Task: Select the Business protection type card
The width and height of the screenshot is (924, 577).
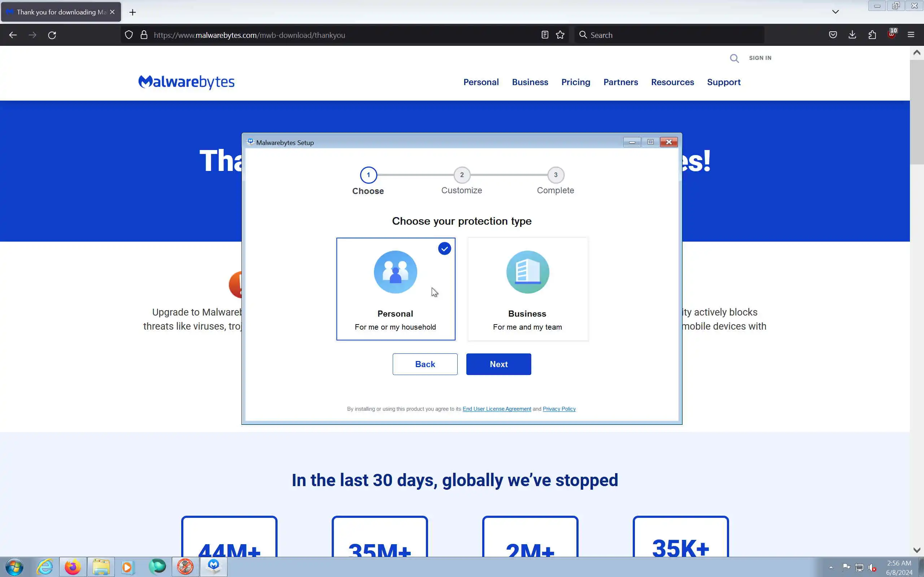Action: click(x=527, y=289)
